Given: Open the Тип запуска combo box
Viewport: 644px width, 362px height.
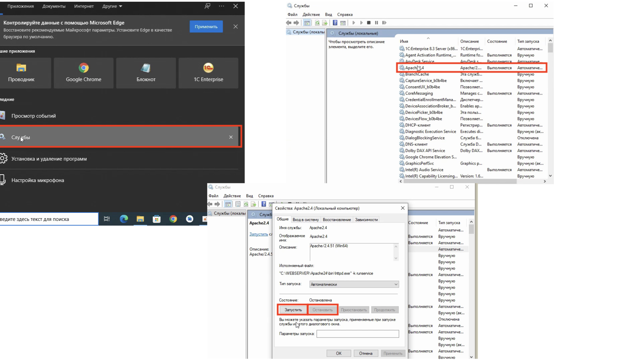Looking at the screenshot, I should [x=354, y=284].
